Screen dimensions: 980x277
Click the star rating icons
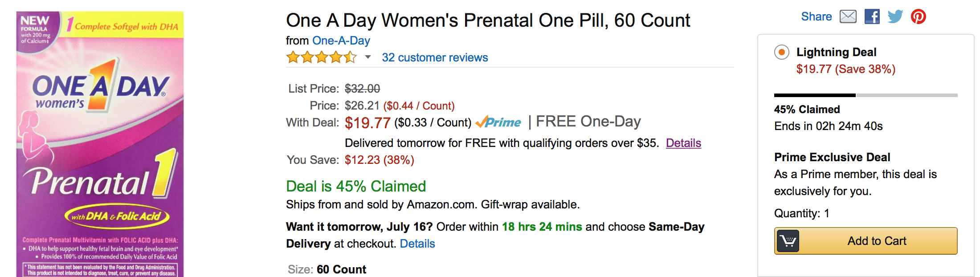321,57
